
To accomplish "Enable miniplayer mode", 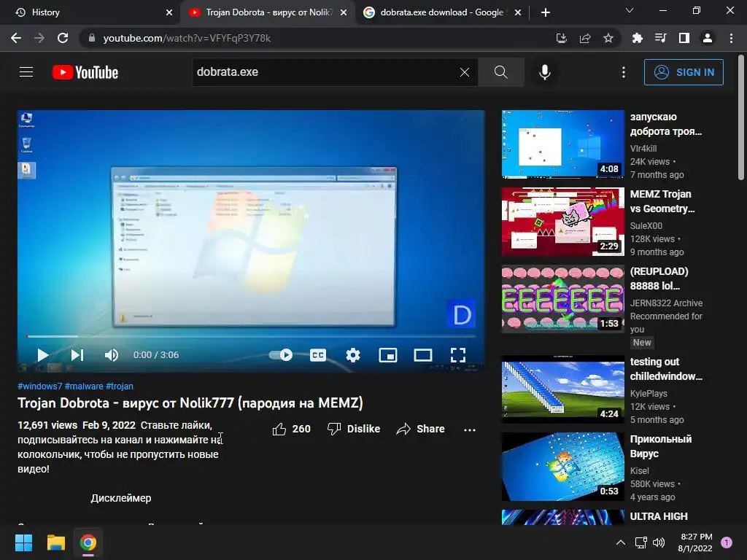I will point(388,355).
